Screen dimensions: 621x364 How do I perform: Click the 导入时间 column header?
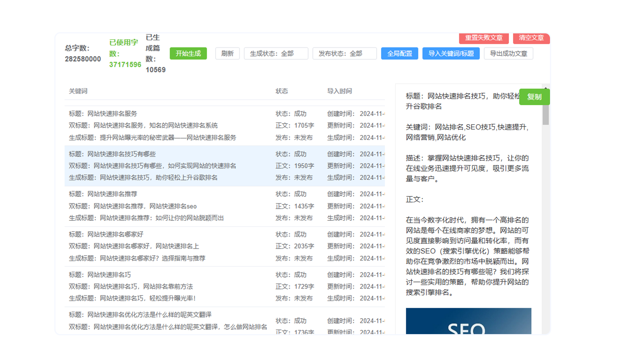point(339,91)
